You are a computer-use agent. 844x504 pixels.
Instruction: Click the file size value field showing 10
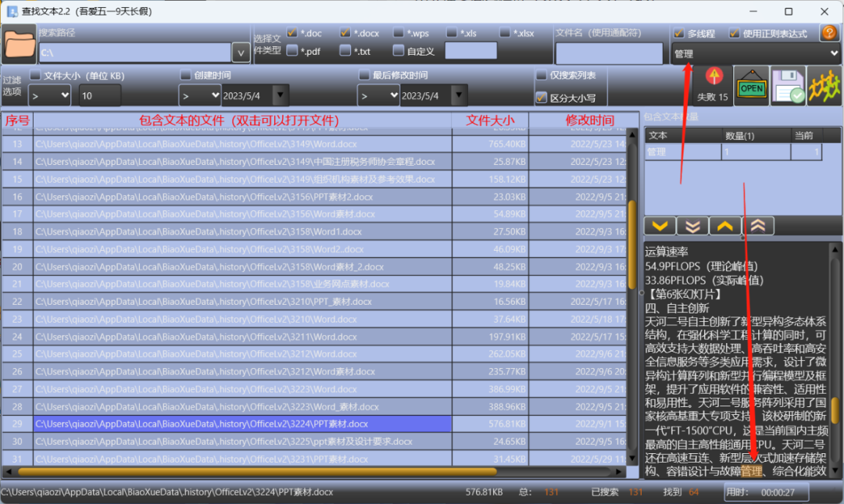click(99, 96)
